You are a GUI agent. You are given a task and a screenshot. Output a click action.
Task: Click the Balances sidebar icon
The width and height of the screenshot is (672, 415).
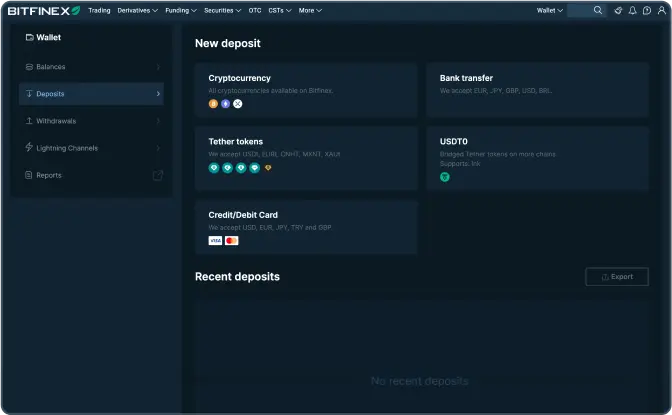[29, 67]
